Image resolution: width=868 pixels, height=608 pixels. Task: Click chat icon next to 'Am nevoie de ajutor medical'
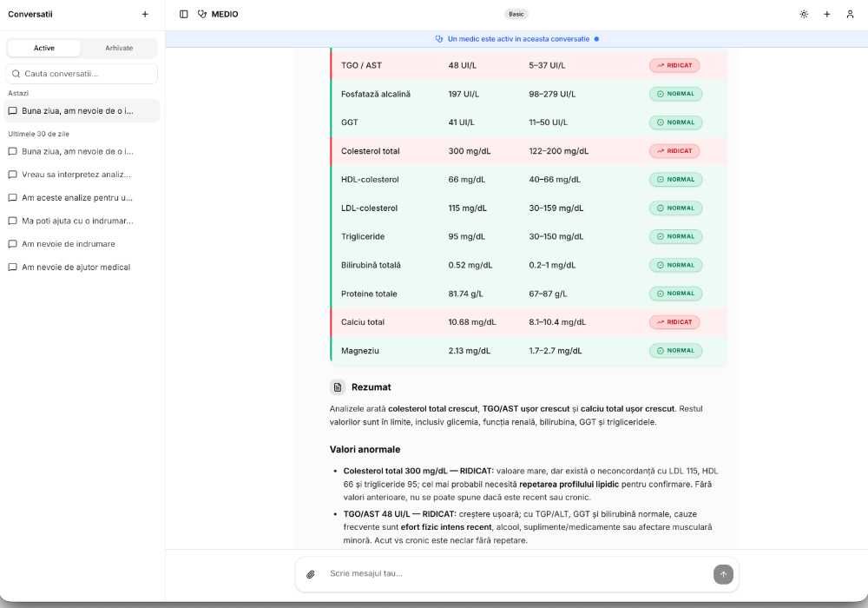13,268
